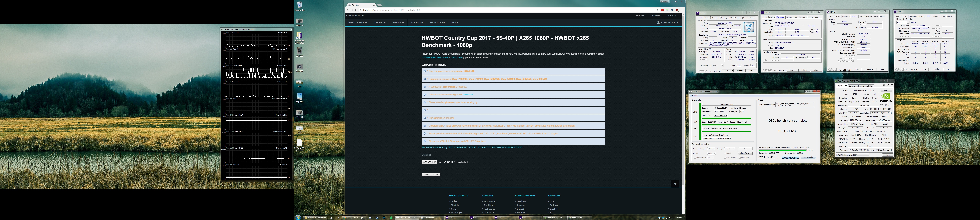Image resolution: width=980 pixels, height=220 pixels.
Task: Open the Windows Start menu orb
Action: (298, 217)
